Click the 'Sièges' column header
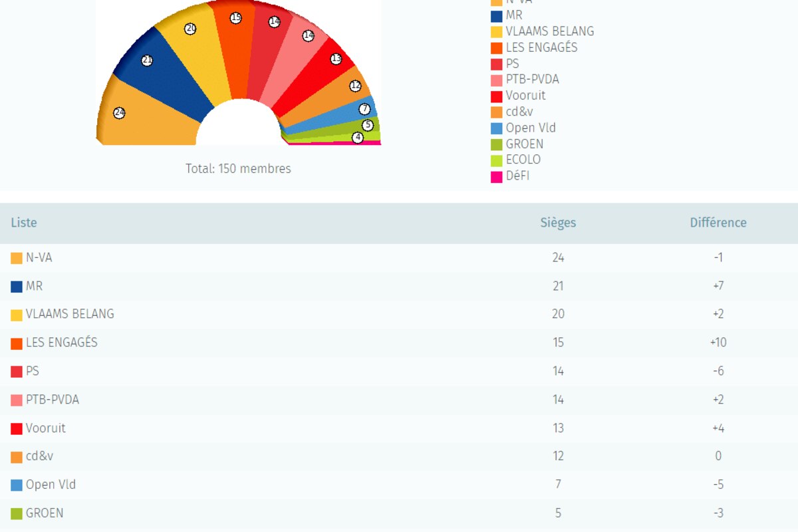Image resolution: width=798 pixels, height=532 pixels. click(x=558, y=223)
